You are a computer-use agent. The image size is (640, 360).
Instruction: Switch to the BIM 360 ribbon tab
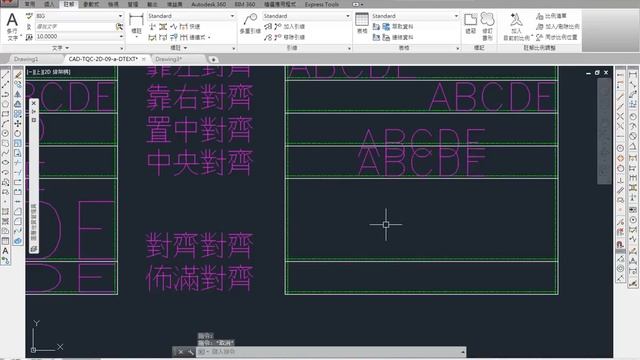[245, 4]
